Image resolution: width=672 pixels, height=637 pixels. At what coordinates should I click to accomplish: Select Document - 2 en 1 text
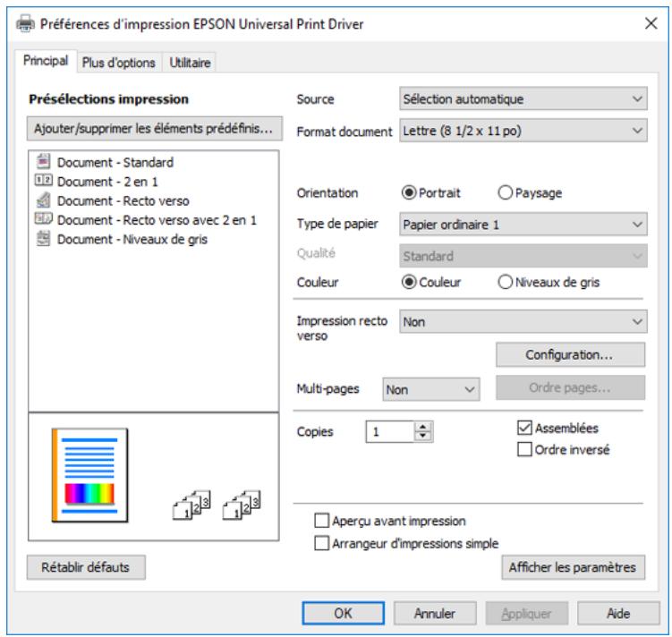[x=107, y=182]
